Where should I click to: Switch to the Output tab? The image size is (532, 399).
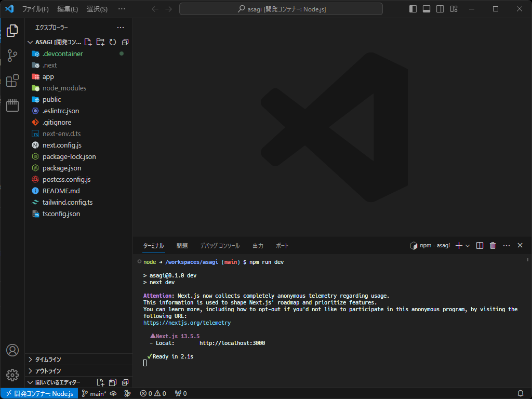click(258, 246)
